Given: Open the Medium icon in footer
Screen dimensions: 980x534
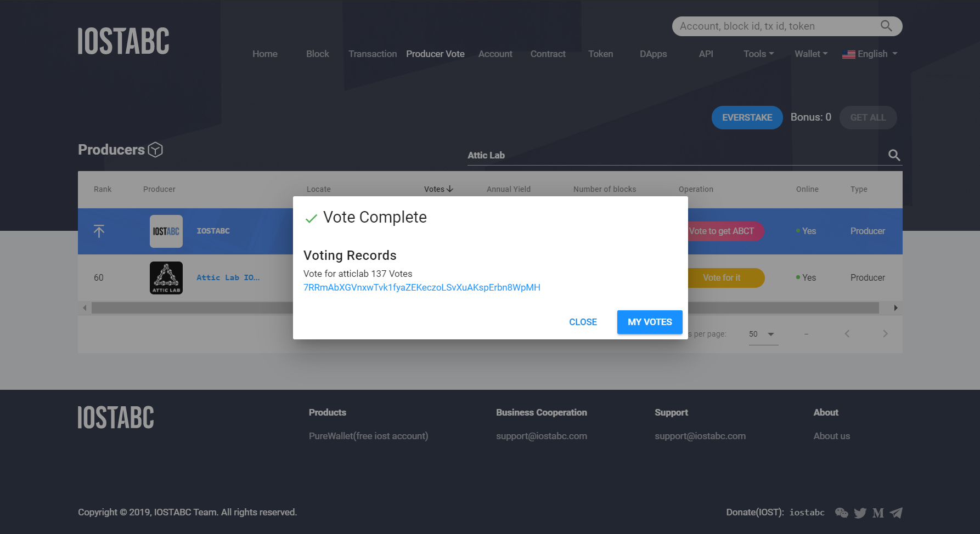Looking at the screenshot, I should click(x=878, y=513).
